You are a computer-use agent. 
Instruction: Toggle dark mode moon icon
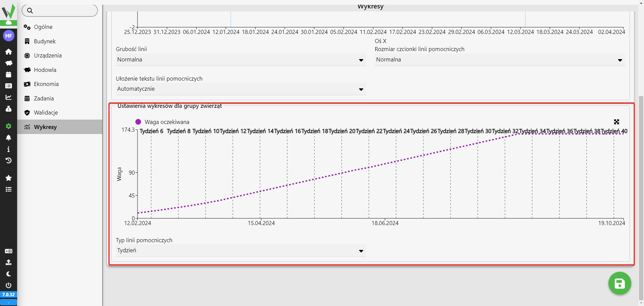click(x=8, y=274)
